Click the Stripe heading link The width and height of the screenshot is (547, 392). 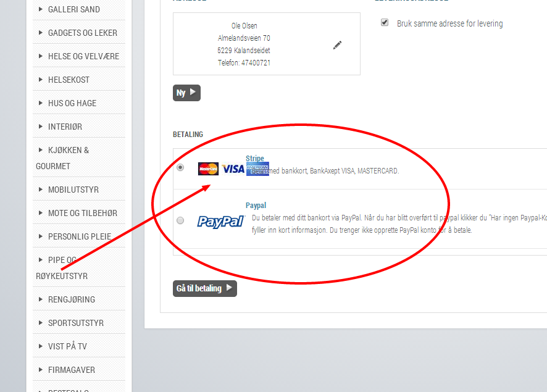coord(254,158)
